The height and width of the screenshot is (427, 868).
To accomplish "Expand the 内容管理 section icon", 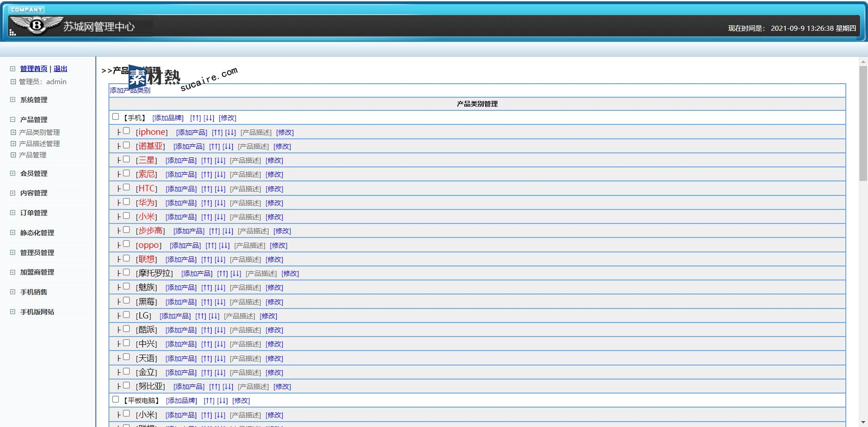I will pyautogui.click(x=13, y=193).
